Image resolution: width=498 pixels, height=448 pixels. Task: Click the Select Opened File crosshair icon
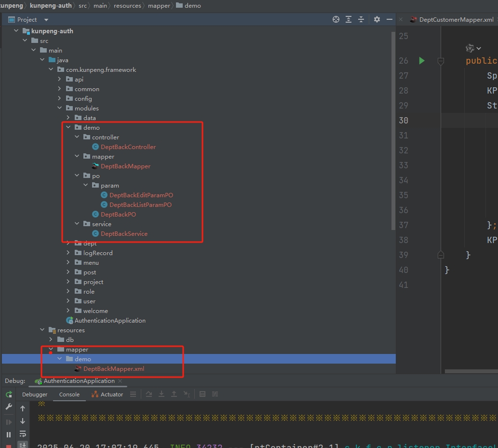pyautogui.click(x=336, y=19)
